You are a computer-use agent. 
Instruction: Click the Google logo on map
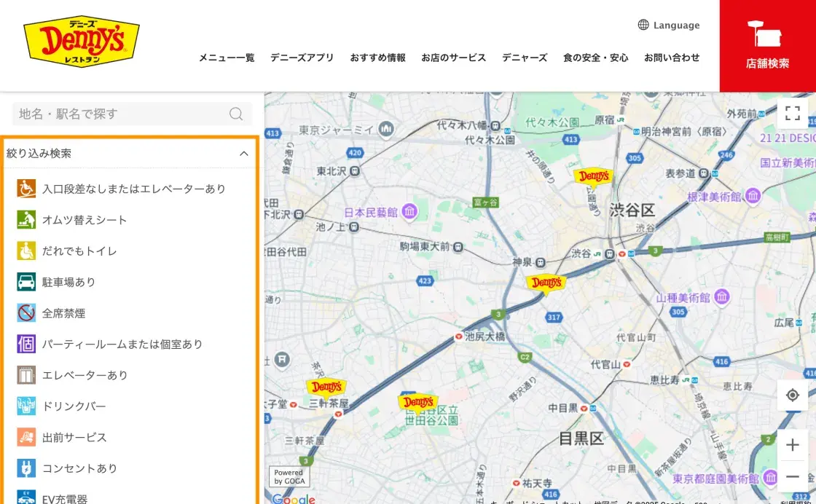pyautogui.click(x=294, y=499)
